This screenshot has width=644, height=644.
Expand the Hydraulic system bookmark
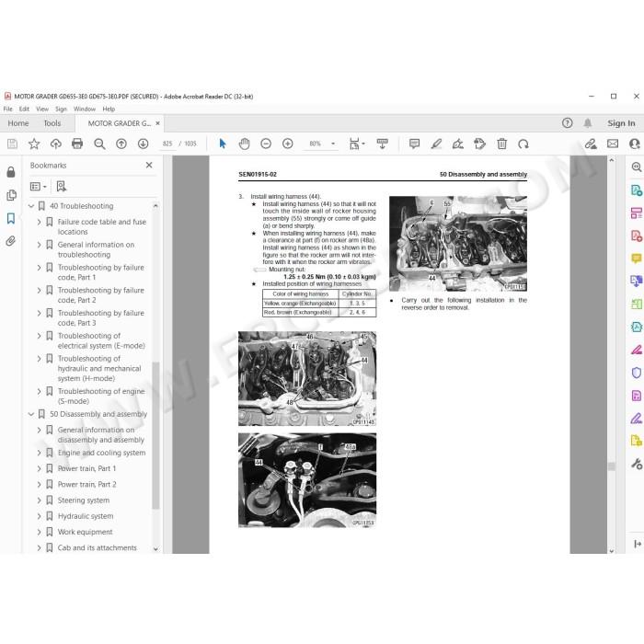point(39,516)
